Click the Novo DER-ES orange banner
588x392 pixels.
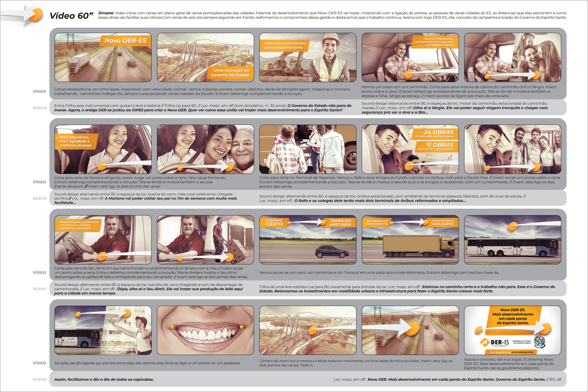pyautogui.click(x=126, y=41)
